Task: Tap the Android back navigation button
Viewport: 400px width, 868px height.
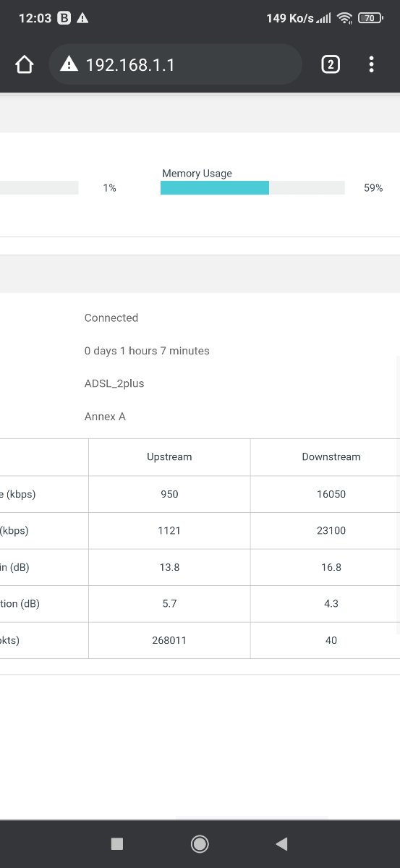Action: 282,843
